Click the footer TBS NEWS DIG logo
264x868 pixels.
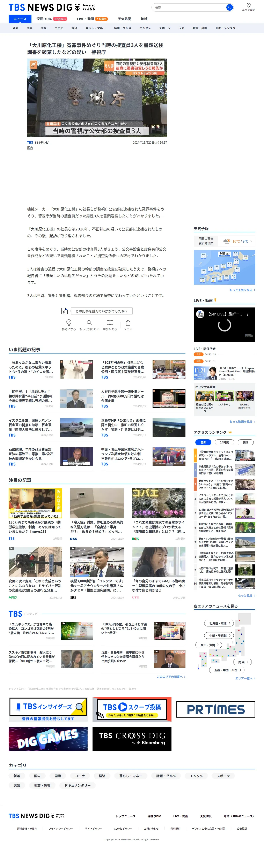36,816
